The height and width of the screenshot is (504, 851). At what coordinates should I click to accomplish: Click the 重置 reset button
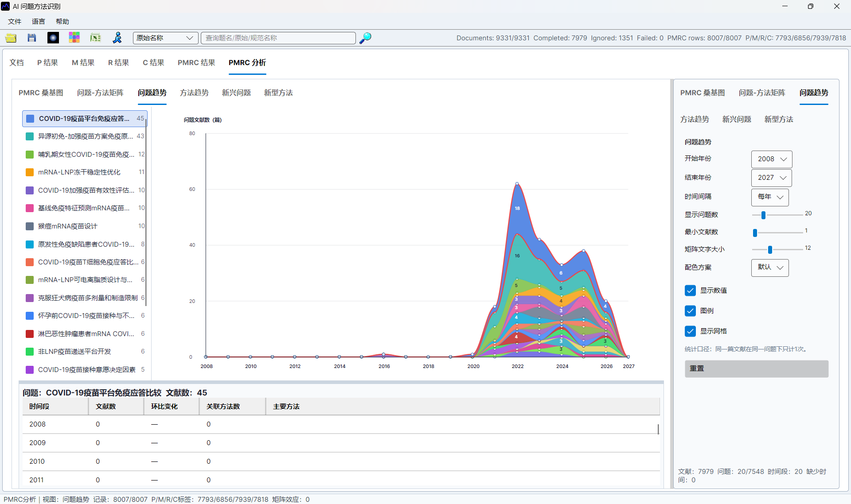coord(756,369)
